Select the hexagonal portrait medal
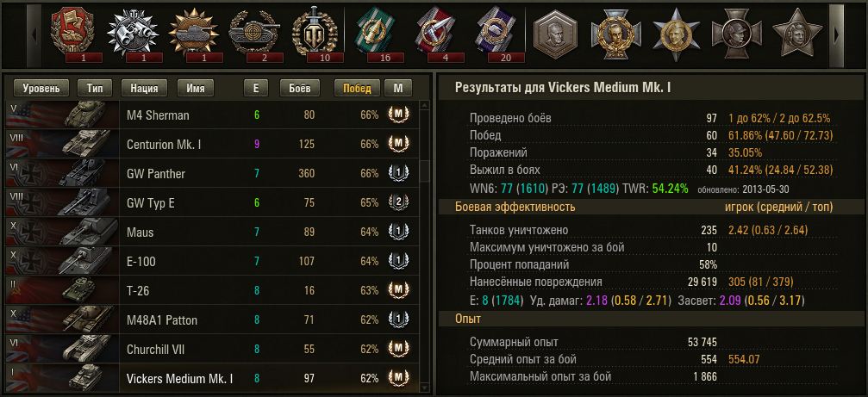The height and width of the screenshot is (397, 868). pyautogui.click(x=554, y=33)
